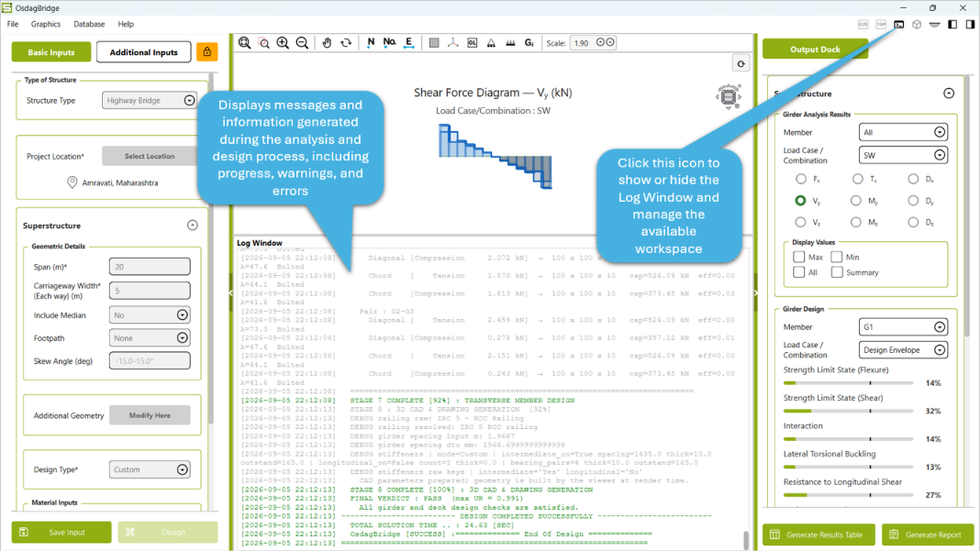Select the Mz radio button
980x551 pixels.
855,222
